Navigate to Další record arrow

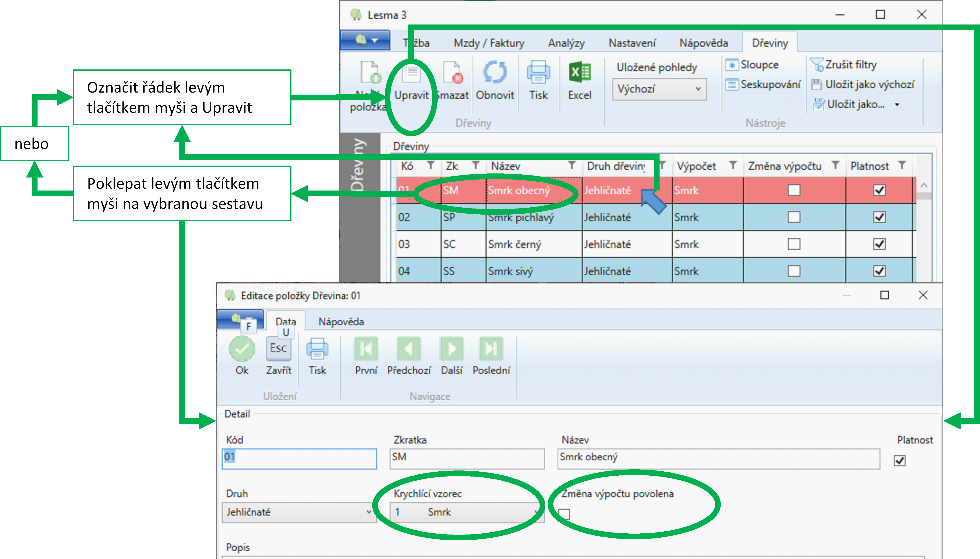452,349
